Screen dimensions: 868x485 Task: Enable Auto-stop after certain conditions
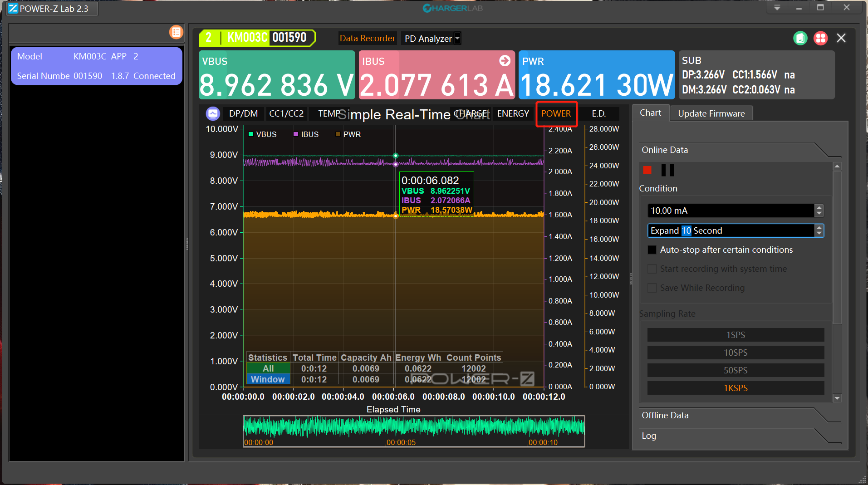pos(652,250)
